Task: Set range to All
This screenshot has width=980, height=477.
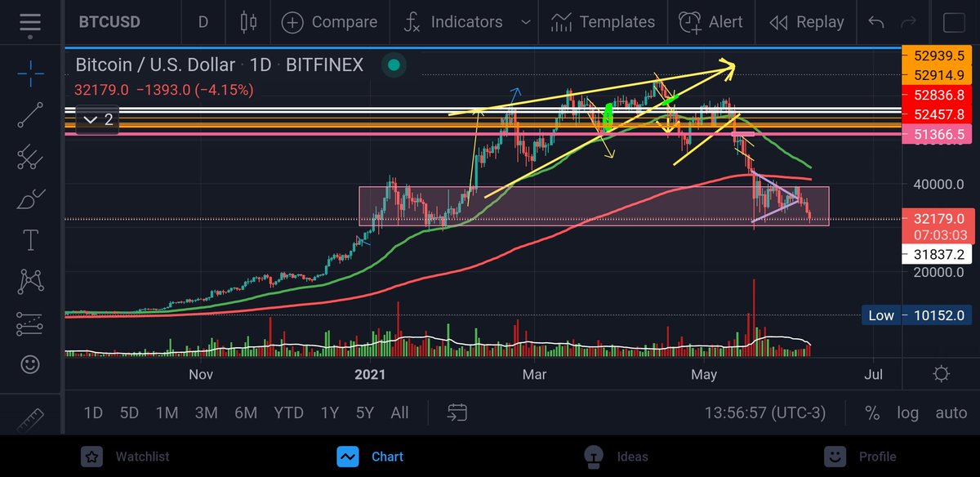Action: [x=399, y=412]
